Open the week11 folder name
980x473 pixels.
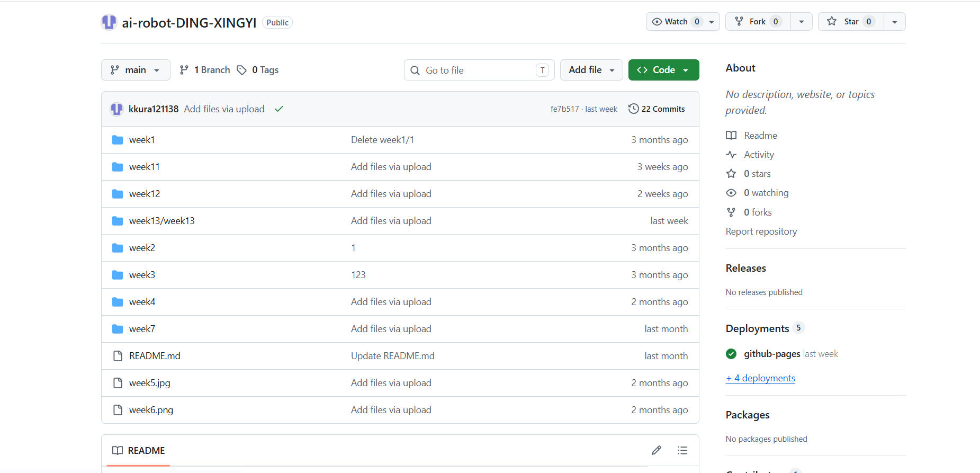[x=145, y=167]
